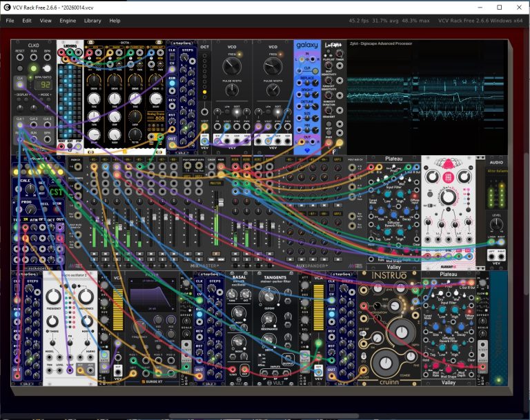
Task: Click the RECL button on the quantizer module
Action: pyautogui.click(x=45, y=210)
